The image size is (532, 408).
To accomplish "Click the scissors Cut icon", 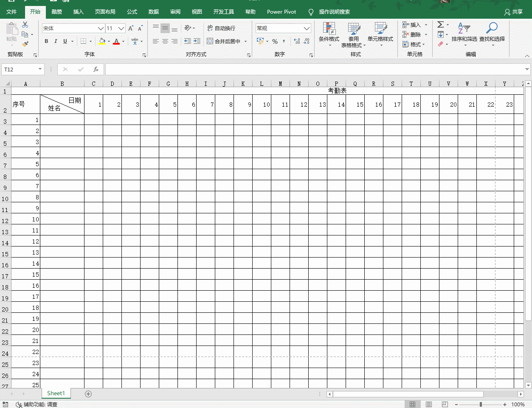I will (x=24, y=25).
